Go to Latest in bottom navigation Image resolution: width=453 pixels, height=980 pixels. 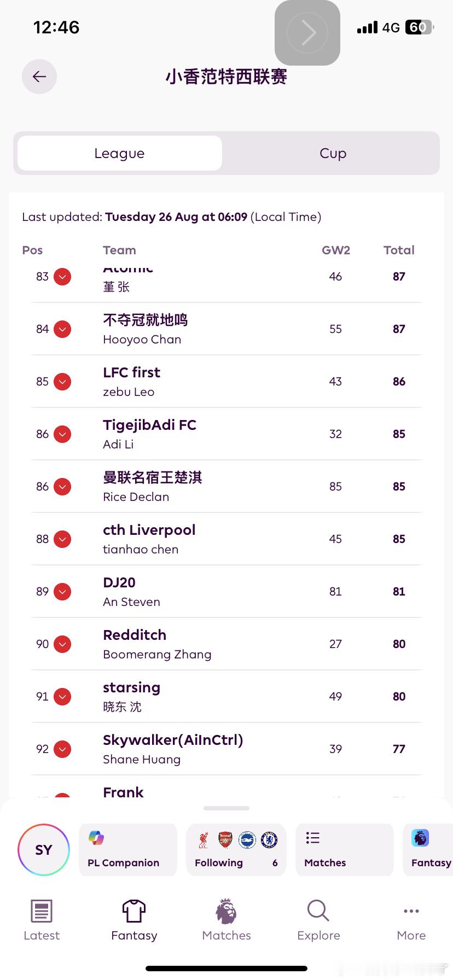[x=42, y=920]
